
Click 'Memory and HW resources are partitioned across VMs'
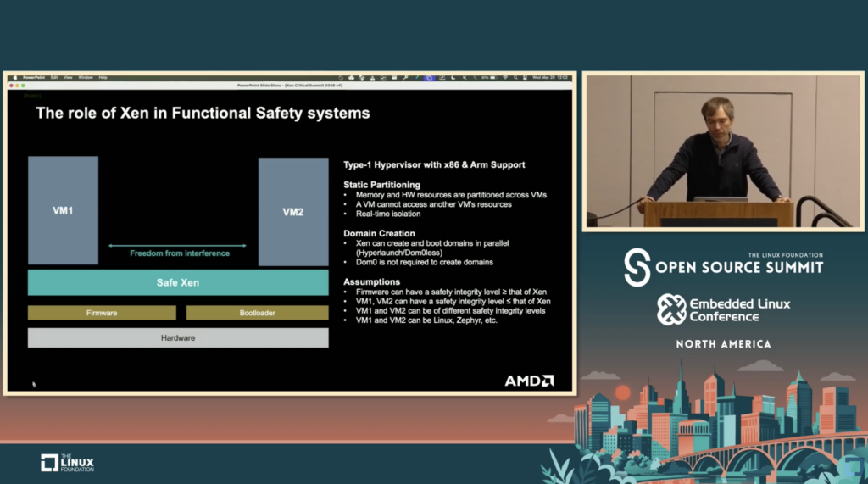click(451, 195)
